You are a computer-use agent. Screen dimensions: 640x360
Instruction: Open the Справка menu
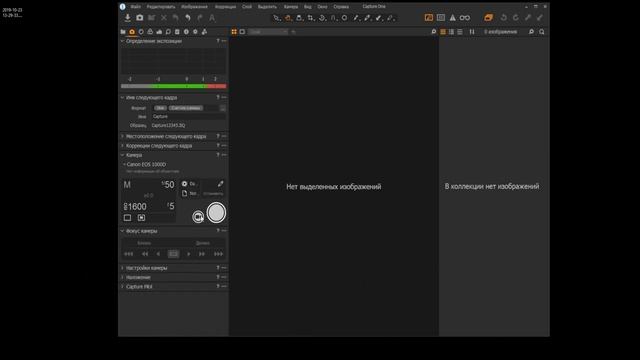click(x=341, y=7)
